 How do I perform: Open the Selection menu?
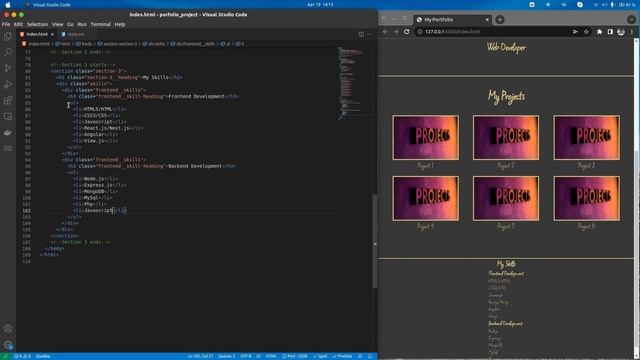tap(37, 24)
